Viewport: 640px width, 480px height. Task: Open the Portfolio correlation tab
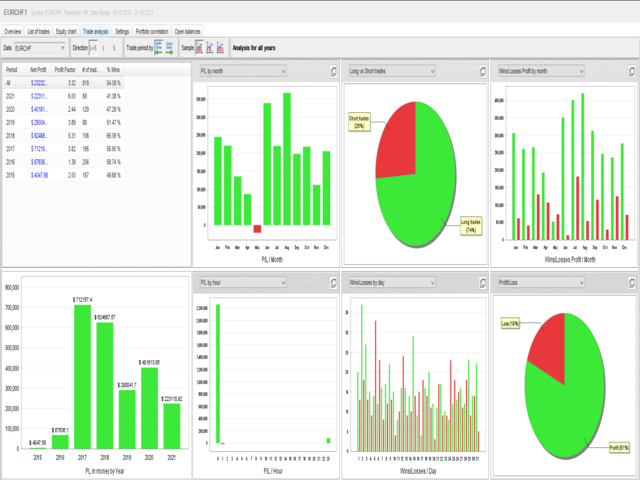pyautogui.click(x=152, y=32)
